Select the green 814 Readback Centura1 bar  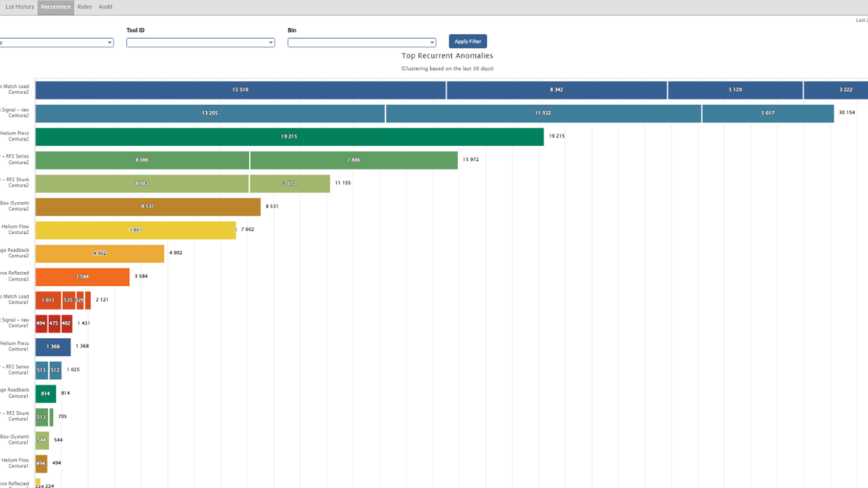[x=45, y=394]
